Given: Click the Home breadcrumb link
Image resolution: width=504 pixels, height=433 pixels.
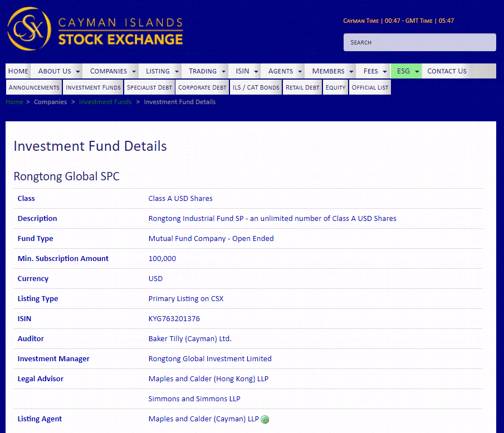Looking at the screenshot, I should coord(14,102).
